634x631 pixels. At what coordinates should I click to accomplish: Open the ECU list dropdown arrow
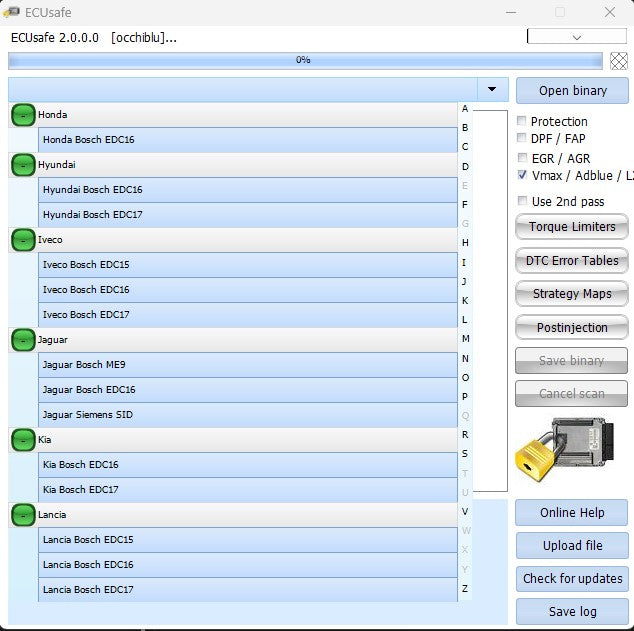click(492, 89)
